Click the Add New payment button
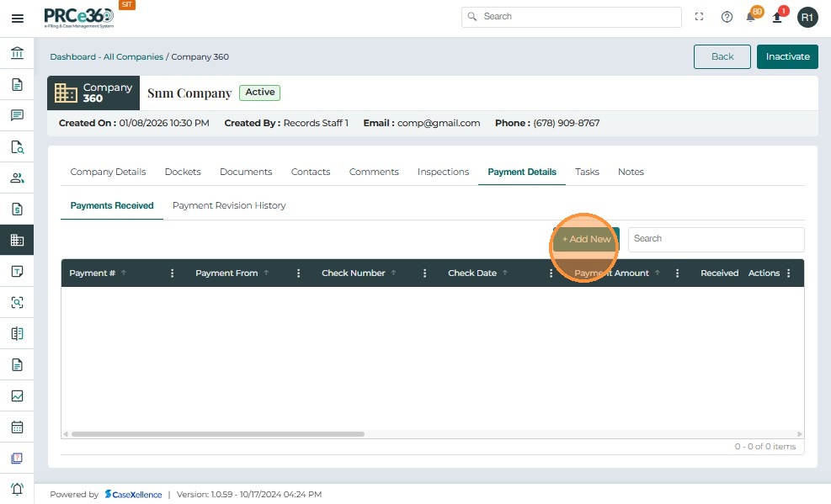The height and width of the screenshot is (504, 831). pyautogui.click(x=586, y=239)
